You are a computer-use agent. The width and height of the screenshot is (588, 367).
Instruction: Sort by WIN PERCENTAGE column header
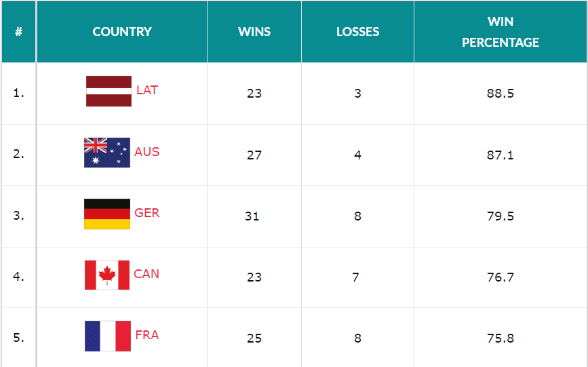pyautogui.click(x=501, y=31)
